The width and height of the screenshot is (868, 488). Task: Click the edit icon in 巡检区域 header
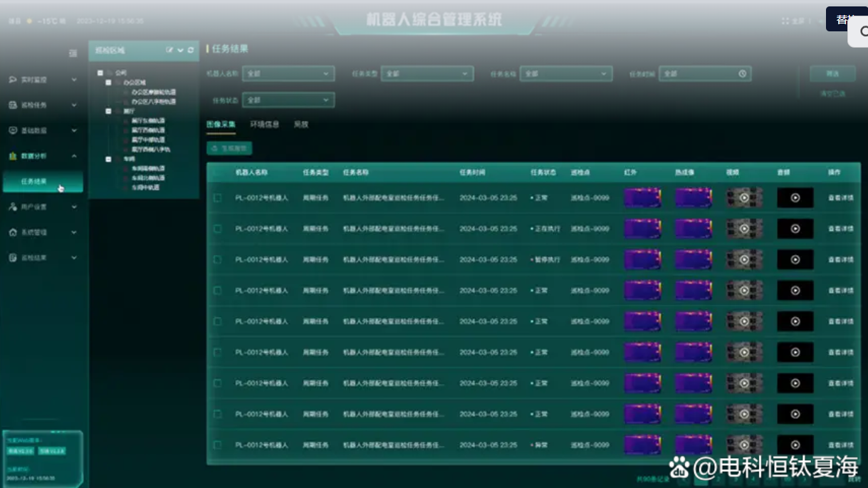[x=169, y=51]
